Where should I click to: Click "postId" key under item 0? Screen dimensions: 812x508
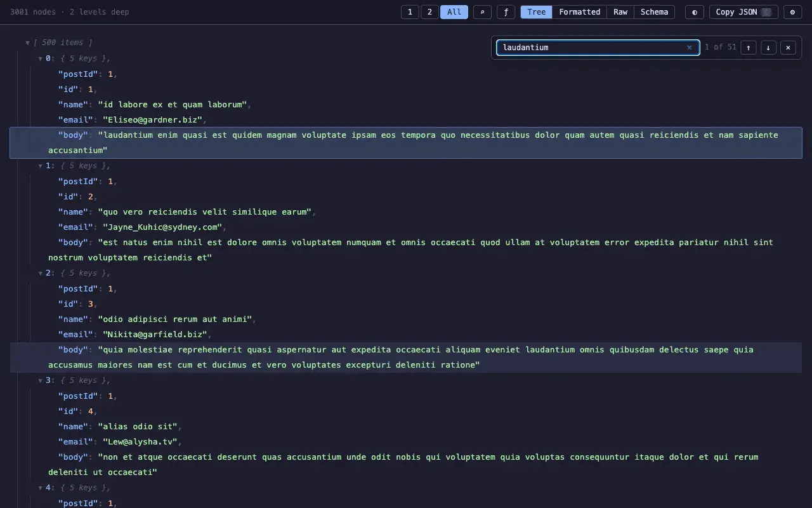click(78, 74)
